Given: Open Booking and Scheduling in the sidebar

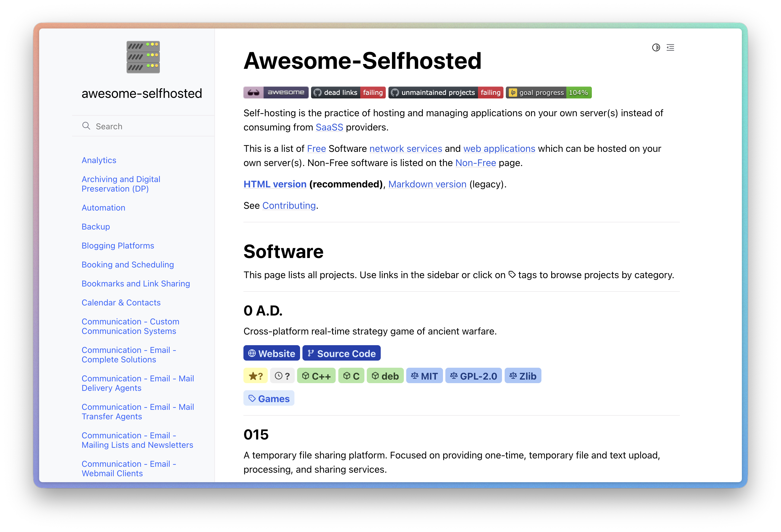Looking at the screenshot, I should coord(128,265).
